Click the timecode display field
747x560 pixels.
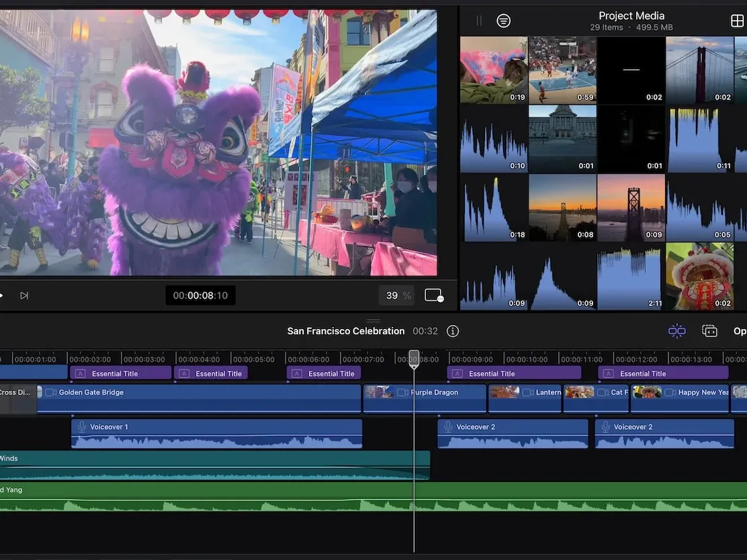click(x=200, y=295)
